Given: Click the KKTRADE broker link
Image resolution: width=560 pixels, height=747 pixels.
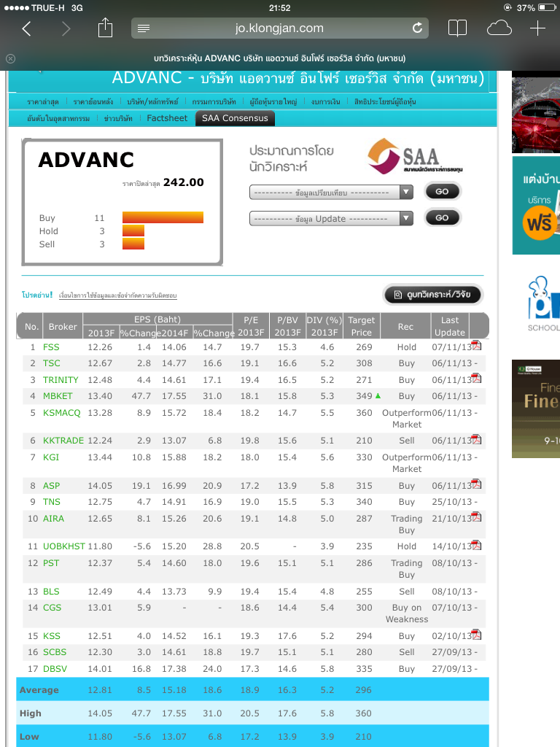Looking at the screenshot, I should coord(63,440).
